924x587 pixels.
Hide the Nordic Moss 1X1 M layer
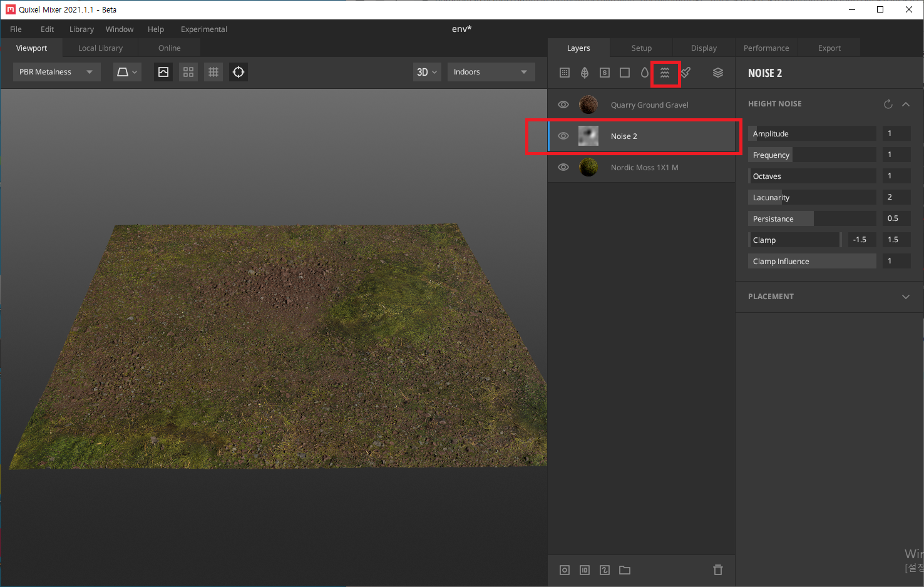563,167
